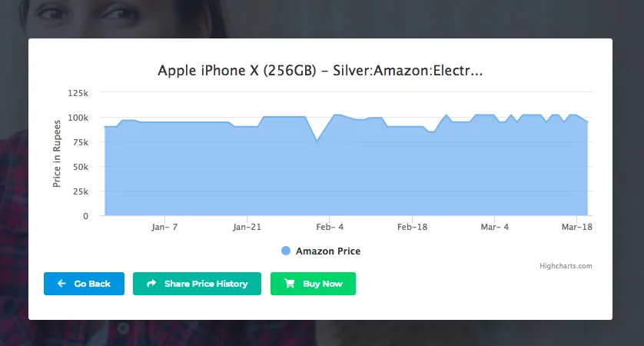This screenshot has width=644, height=346.
Task: Click the shopping cart icon
Action: pos(290,284)
